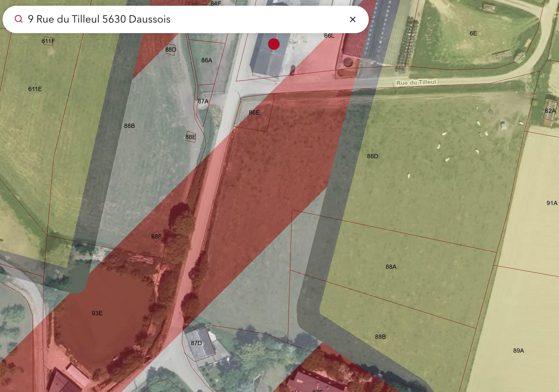Image resolution: width=559 pixels, height=392 pixels.
Task: Click the address search field text
Action: tap(99, 19)
